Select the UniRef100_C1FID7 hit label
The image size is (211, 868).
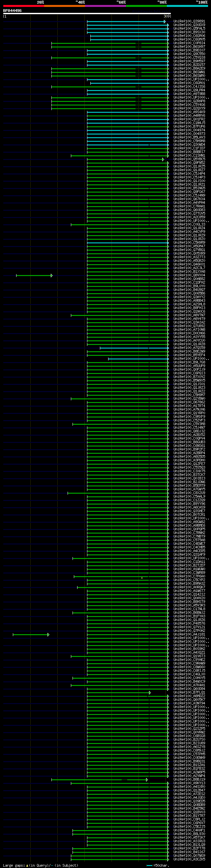coord(190,148)
